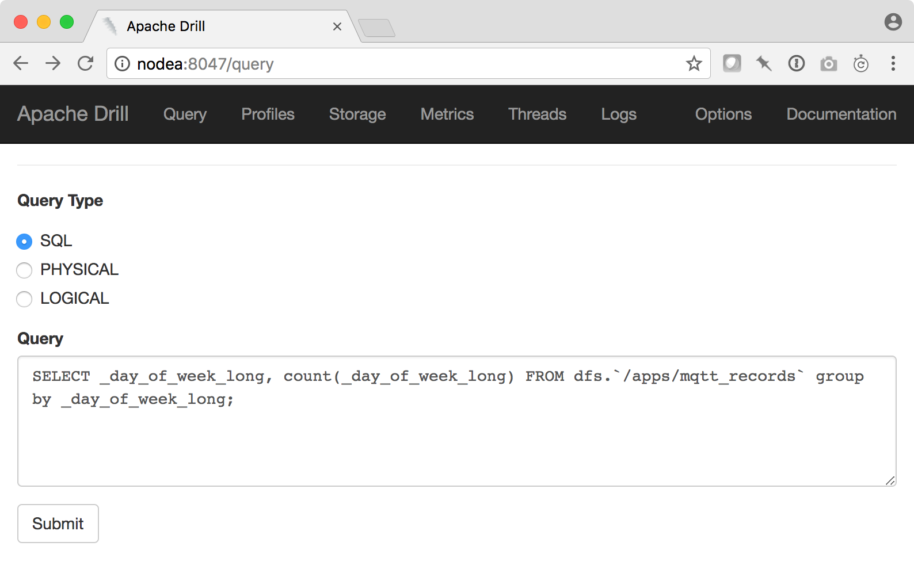Click the Query Type heading

(60, 200)
